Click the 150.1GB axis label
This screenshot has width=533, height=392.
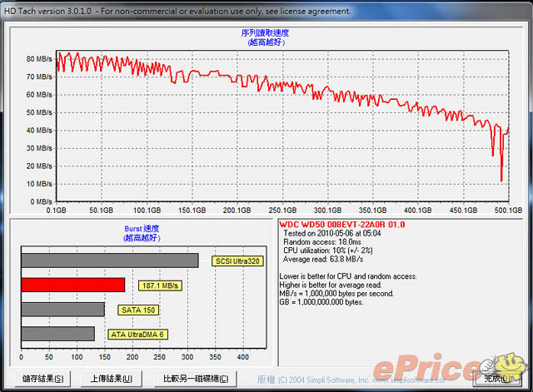click(192, 211)
